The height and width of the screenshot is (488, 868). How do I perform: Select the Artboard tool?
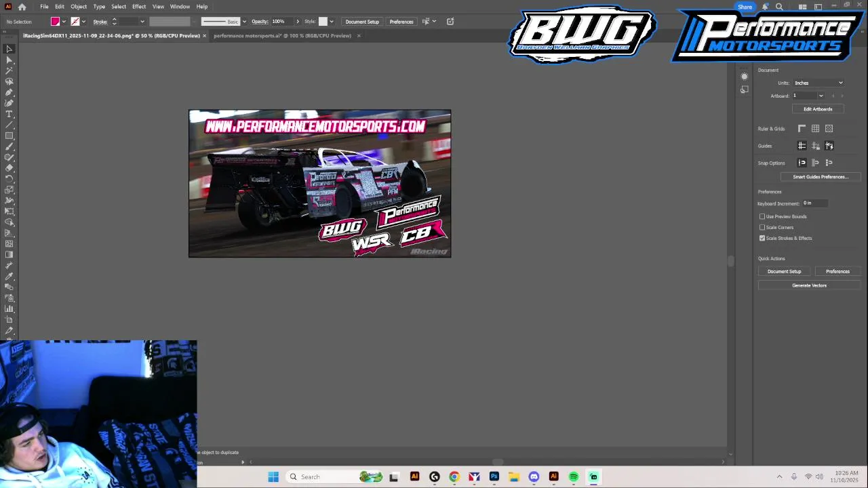pyautogui.click(x=9, y=320)
